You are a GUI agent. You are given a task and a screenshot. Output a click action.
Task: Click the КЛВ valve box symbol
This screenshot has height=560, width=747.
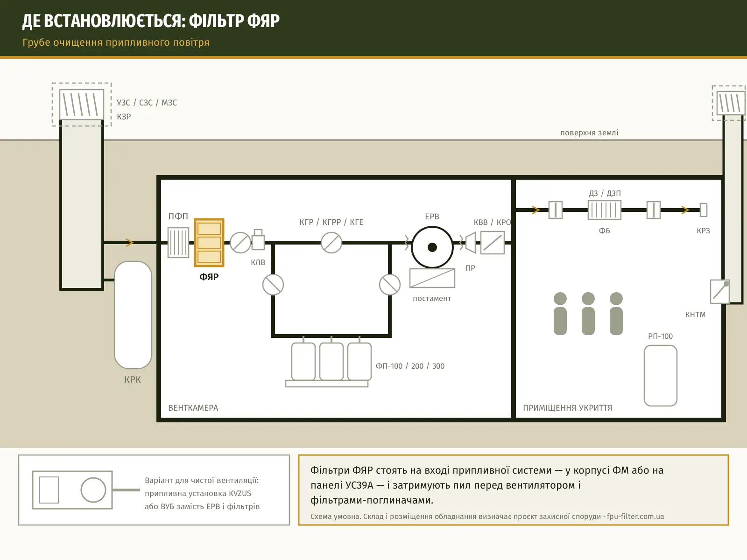click(x=258, y=240)
